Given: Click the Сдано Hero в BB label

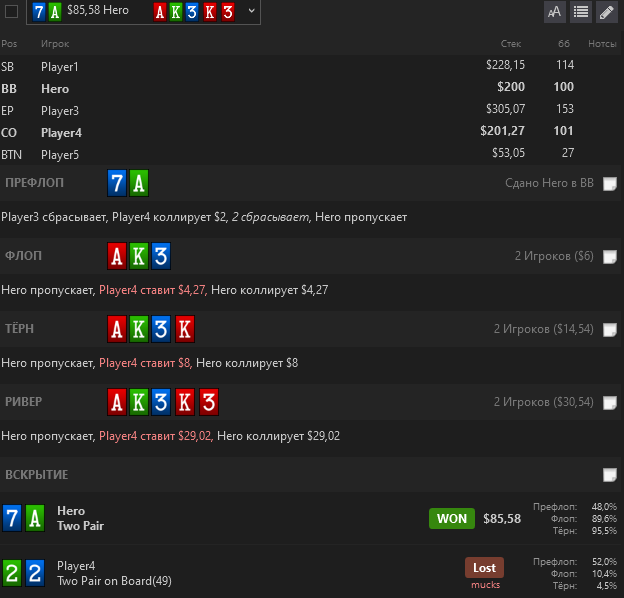Looking at the screenshot, I should pos(549,183).
